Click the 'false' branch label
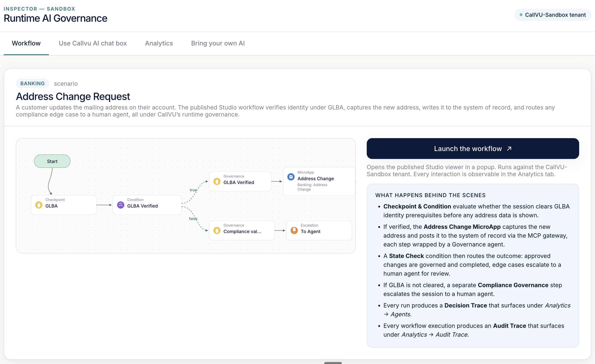Screen dimensions: 595x364 tap(193, 219)
